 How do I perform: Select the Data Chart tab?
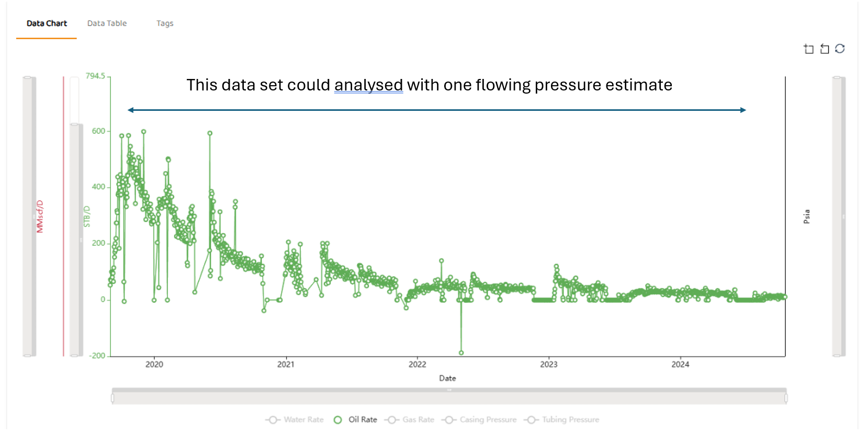pyautogui.click(x=47, y=24)
